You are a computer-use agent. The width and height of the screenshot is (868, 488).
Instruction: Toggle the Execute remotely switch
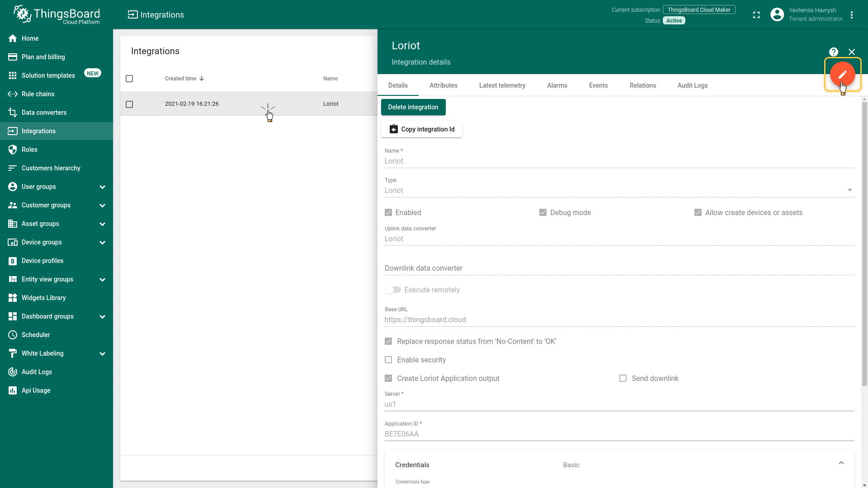[393, 290]
